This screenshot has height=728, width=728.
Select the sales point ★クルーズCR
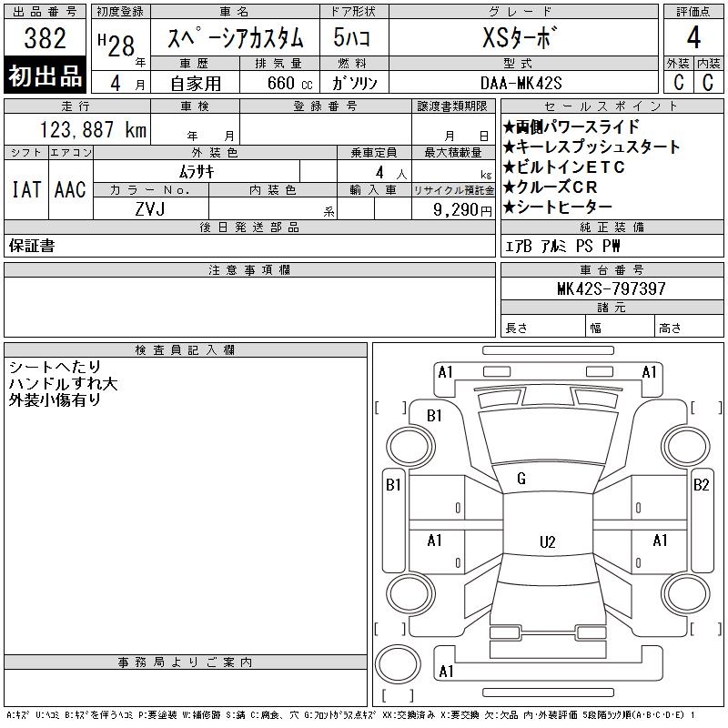(551, 187)
